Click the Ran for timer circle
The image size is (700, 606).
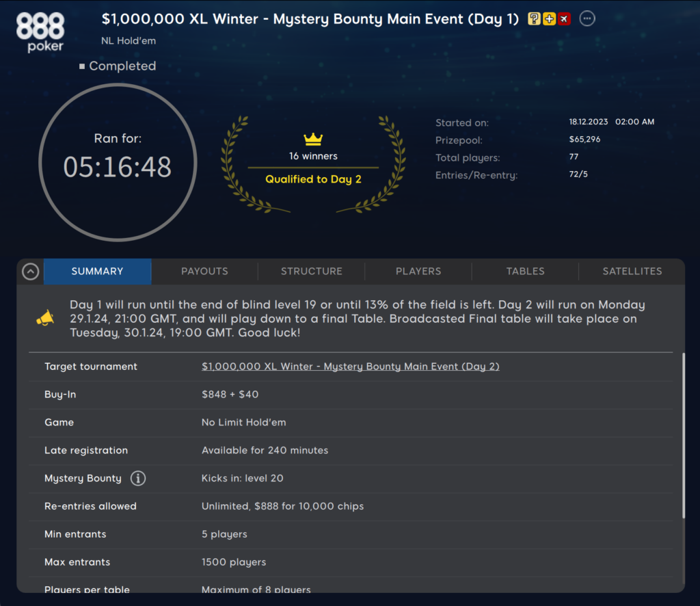pos(118,162)
